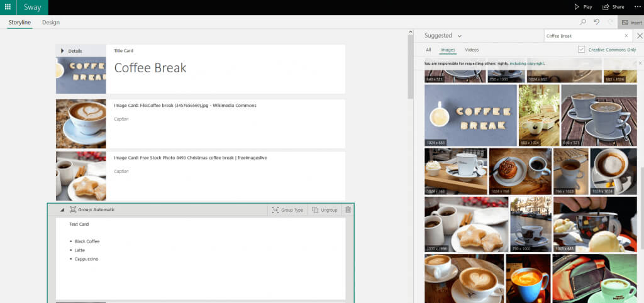Select the All filter tab
644x303 pixels.
tap(428, 50)
